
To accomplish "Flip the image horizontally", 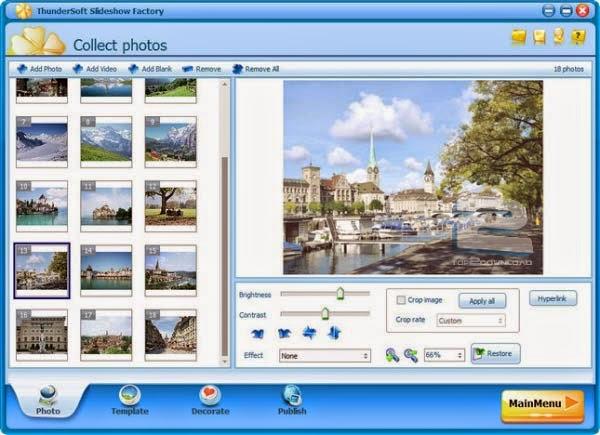I will pos(309,333).
